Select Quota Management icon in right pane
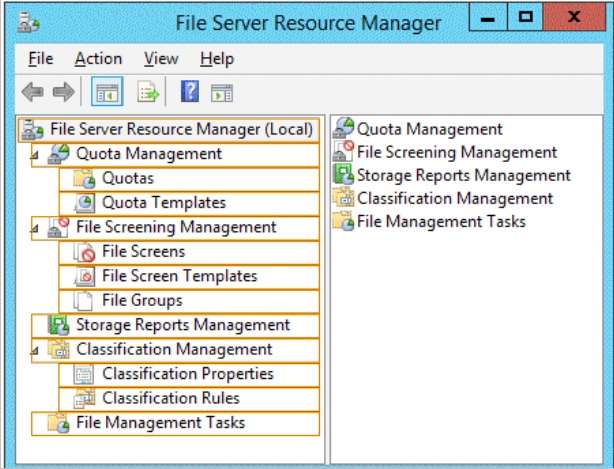Screen dimensions: 614x469 [343, 128]
